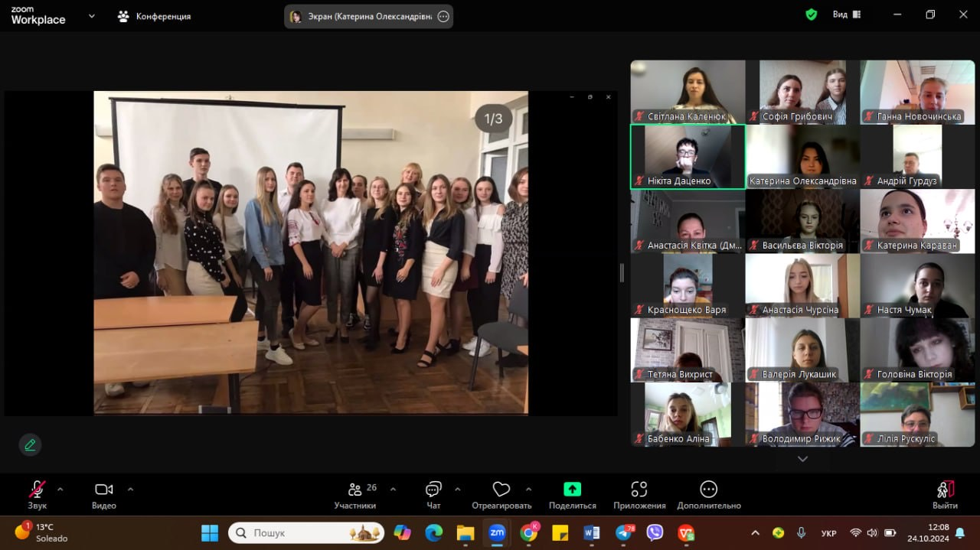This screenshot has height=550, width=980.
Task: Click the green encryption shield icon
Action: click(x=811, y=15)
